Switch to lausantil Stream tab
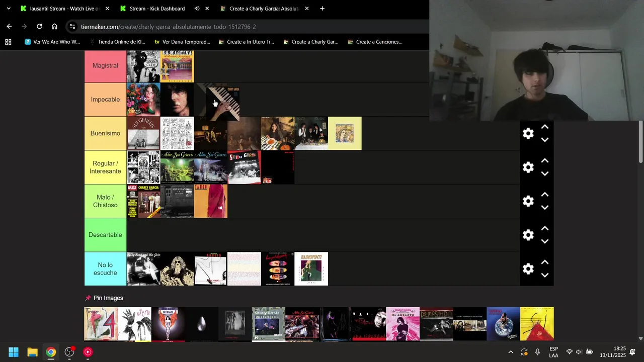 64,9
